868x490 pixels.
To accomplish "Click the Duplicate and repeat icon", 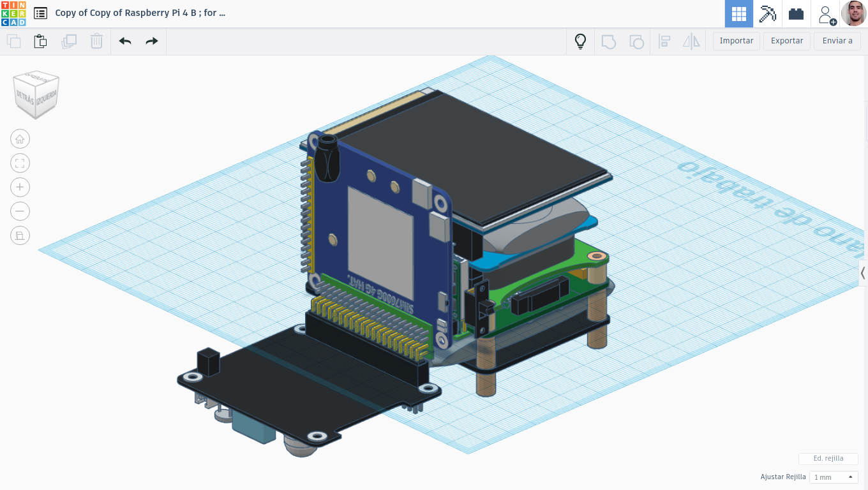I will 68,41.
